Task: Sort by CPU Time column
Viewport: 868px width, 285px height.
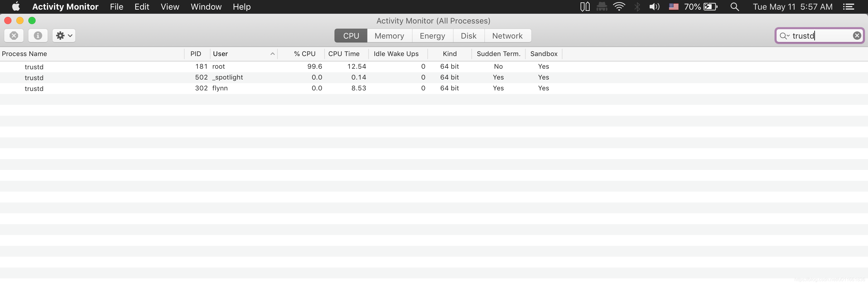Action: click(347, 54)
